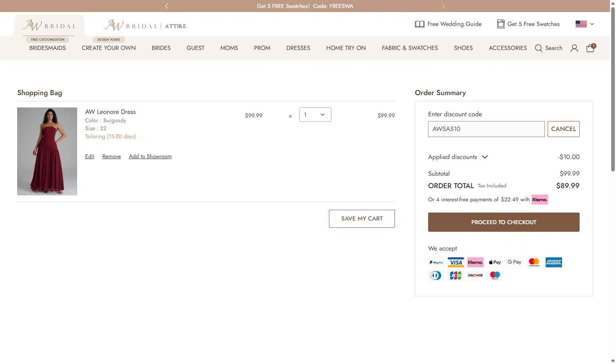
Task: Open the quantity dropdown showing 1
Action: point(315,115)
